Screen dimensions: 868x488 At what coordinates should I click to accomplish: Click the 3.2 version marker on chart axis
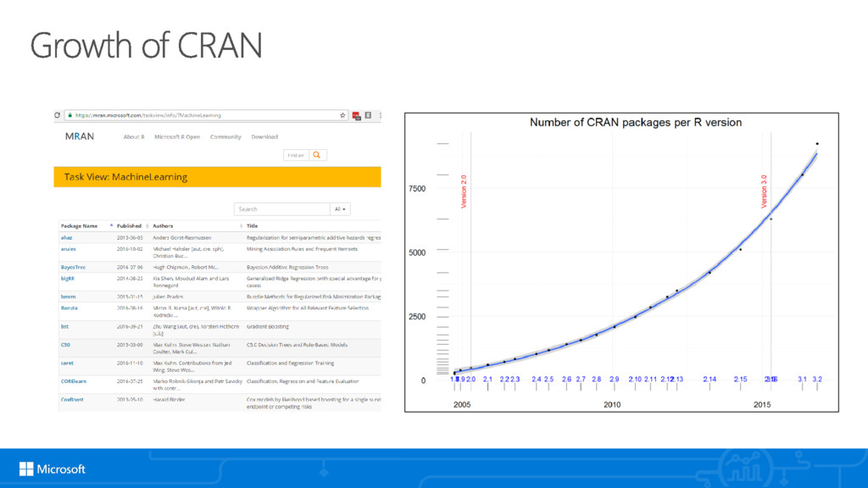pyautogui.click(x=817, y=379)
